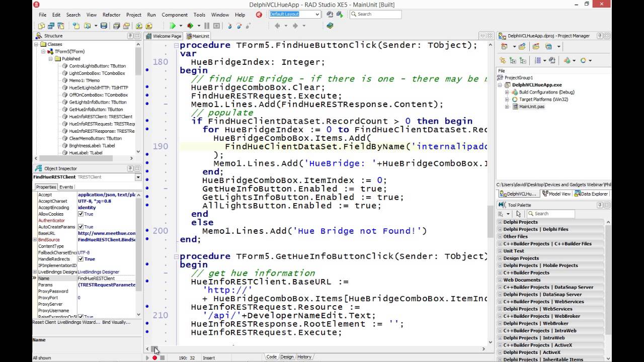Expand the Delphi Projects palette category

click(x=500, y=222)
